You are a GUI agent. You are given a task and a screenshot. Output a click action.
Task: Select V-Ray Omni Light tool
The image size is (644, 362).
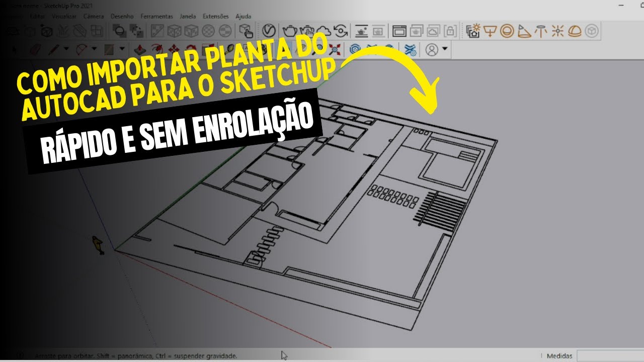pyautogui.click(x=557, y=31)
